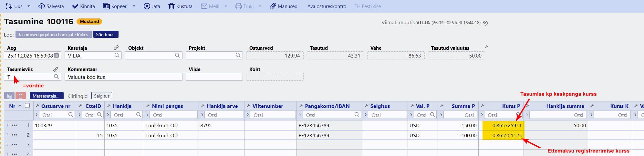This screenshot has height=156, width=644.
Task: Open the Uus dropdown arrow
Action: 29,6
